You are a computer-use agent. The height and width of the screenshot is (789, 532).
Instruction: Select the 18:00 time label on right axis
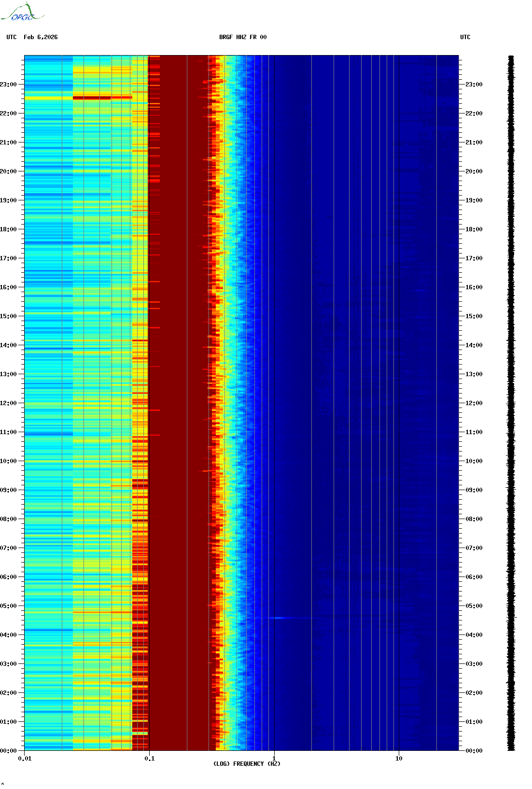[474, 229]
